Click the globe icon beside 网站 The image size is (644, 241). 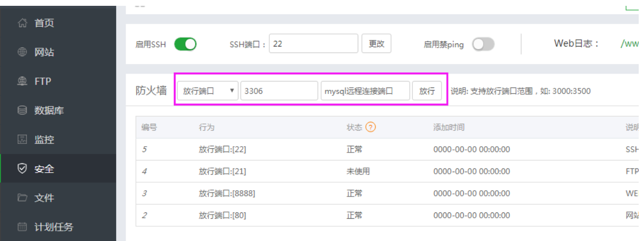tap(22, 52)
